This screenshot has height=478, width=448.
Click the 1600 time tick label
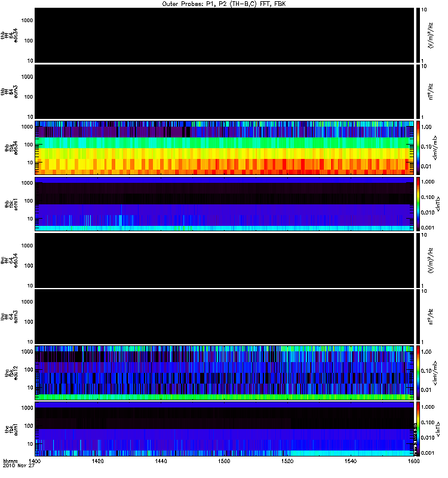[x=413, y=461]
